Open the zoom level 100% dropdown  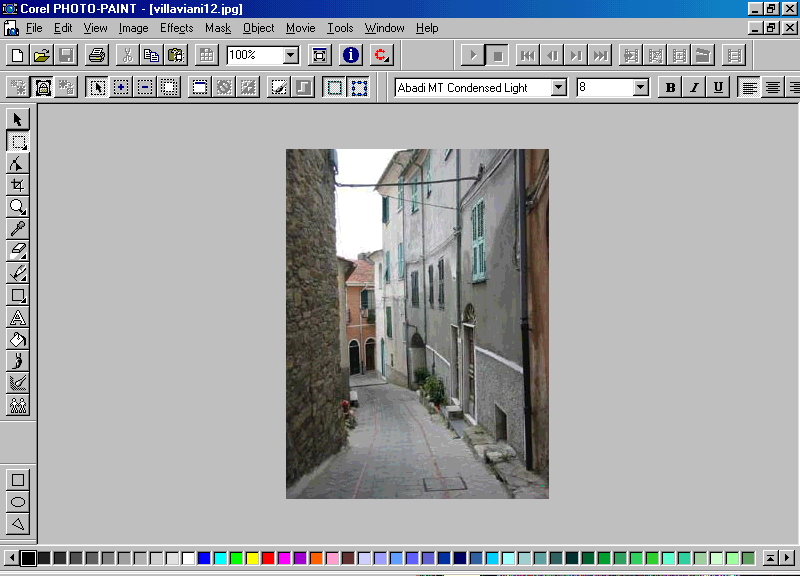pos(290,56)
